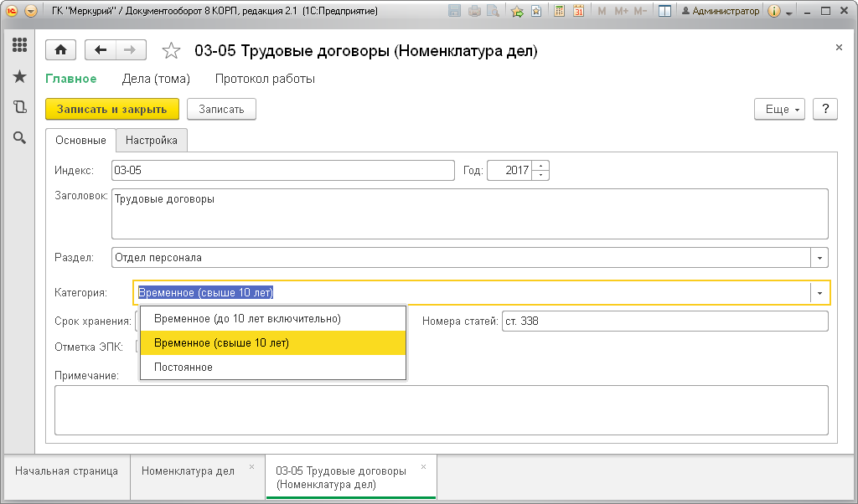Screen dimensions: 858x504
Task: Click the M memory button in title bar
Action: (x=602, y=11)
